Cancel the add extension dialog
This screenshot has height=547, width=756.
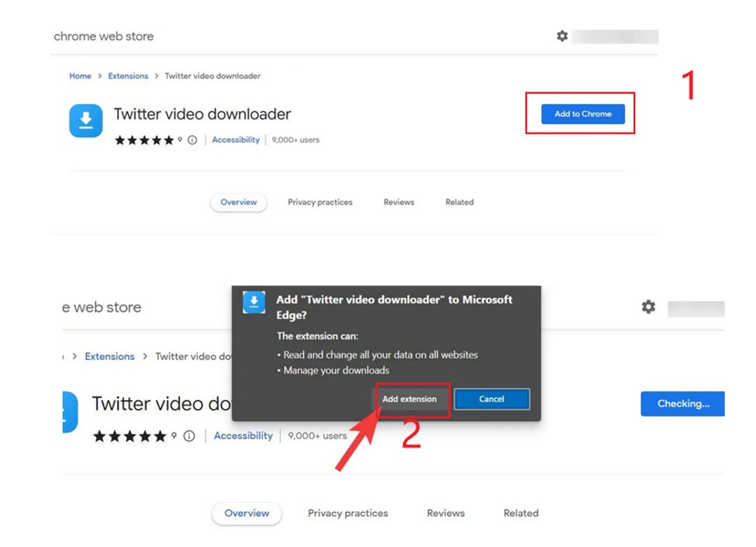click(492, 399)
